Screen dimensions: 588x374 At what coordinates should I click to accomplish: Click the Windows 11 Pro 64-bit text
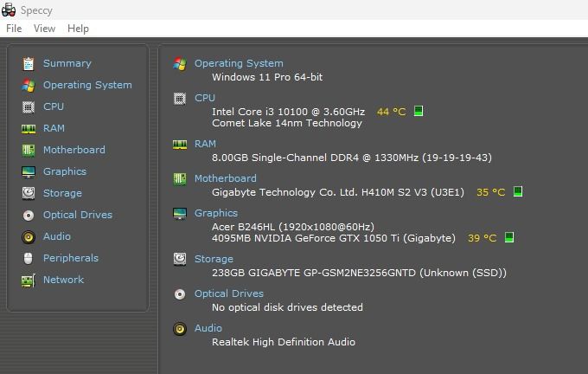click(x=267, y=77)
